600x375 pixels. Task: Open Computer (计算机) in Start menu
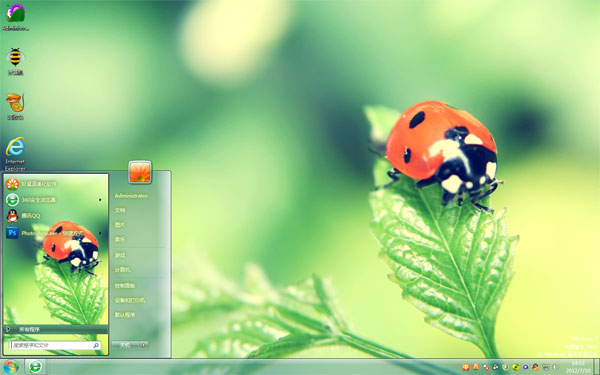coord(122,270)
